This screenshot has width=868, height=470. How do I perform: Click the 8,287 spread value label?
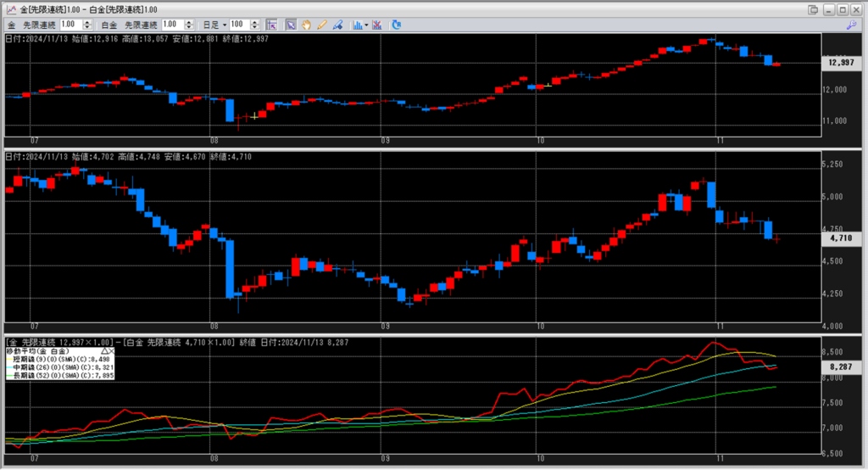pyautogui.click(x=842, y=366)
